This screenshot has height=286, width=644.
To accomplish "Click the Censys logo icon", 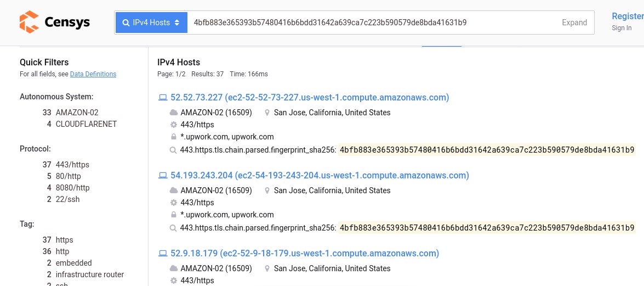I will (x=29, y=22).
